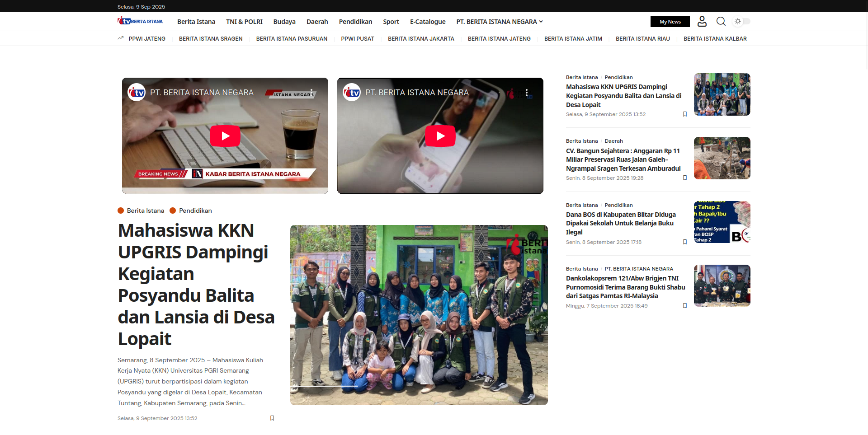The image size is (868, 435).
Task: Click Pendidikan category on Dana BOS article
Action: coord(618,205)
